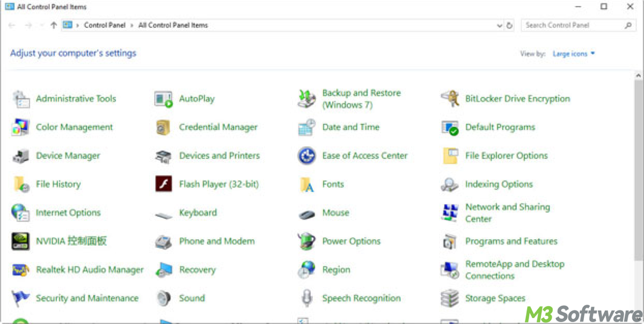Select Control Panel breadcrumb segment
The width and height of the screenshot is (644, 324).
coord(105,25)
